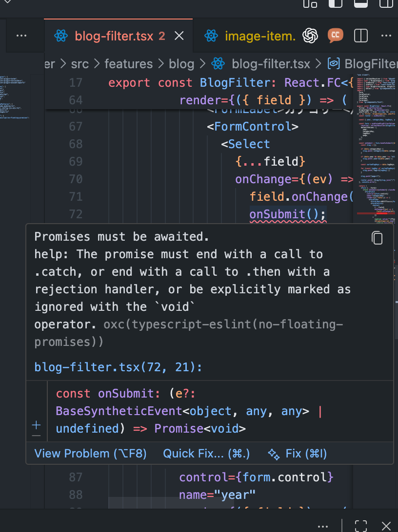Click control={form.control} on line 87

tap(256, 477)
